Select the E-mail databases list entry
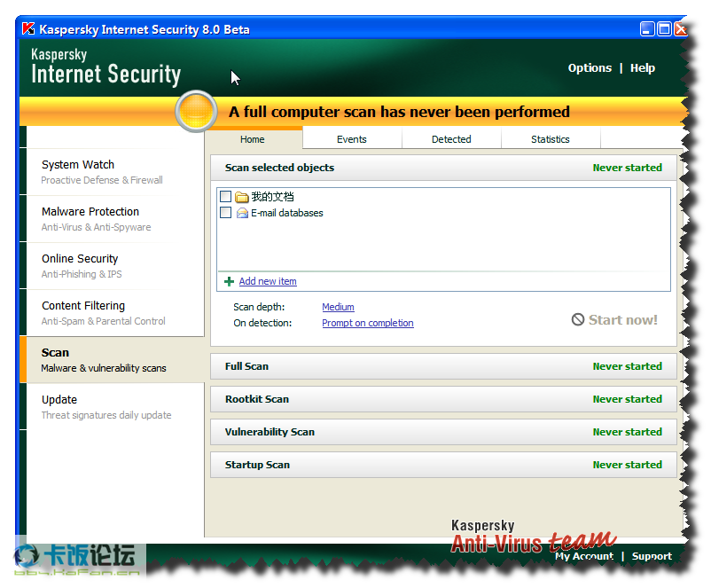 [287, 213]
